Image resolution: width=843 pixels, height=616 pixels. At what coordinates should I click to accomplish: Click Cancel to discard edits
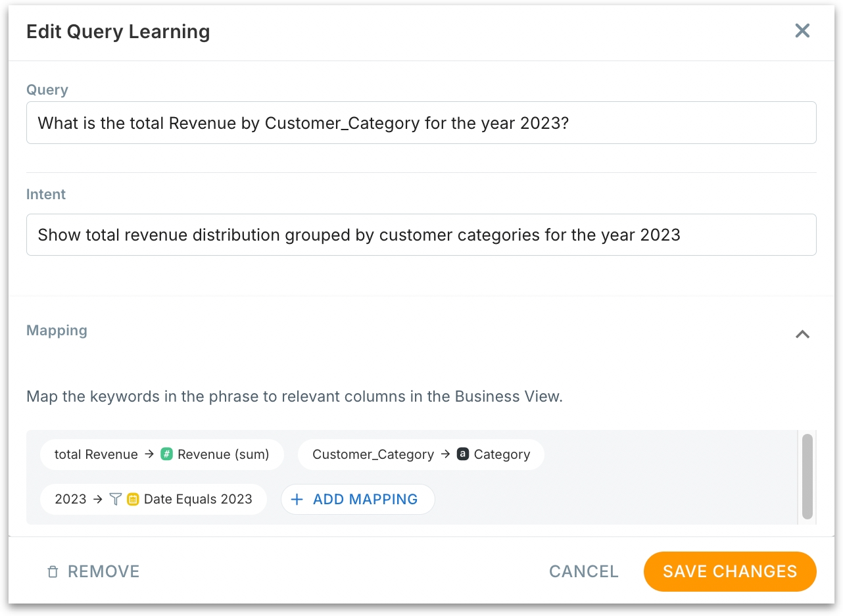point(583,571)
